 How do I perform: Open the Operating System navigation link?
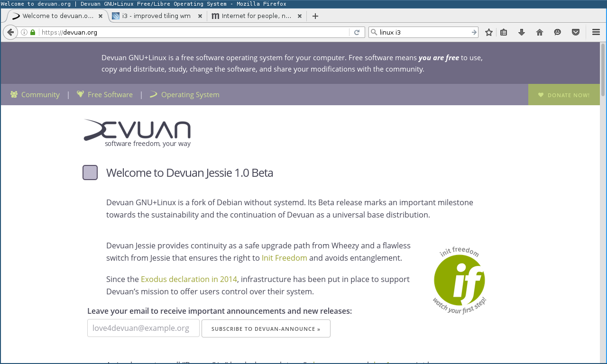tap(190, 94)
